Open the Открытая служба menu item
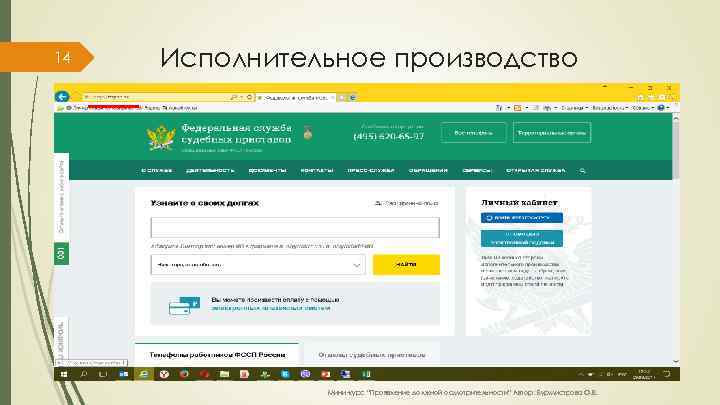Image resolution: width=720 pixels, height=405 pixels. pyautogui.click(x=536, y=170)
